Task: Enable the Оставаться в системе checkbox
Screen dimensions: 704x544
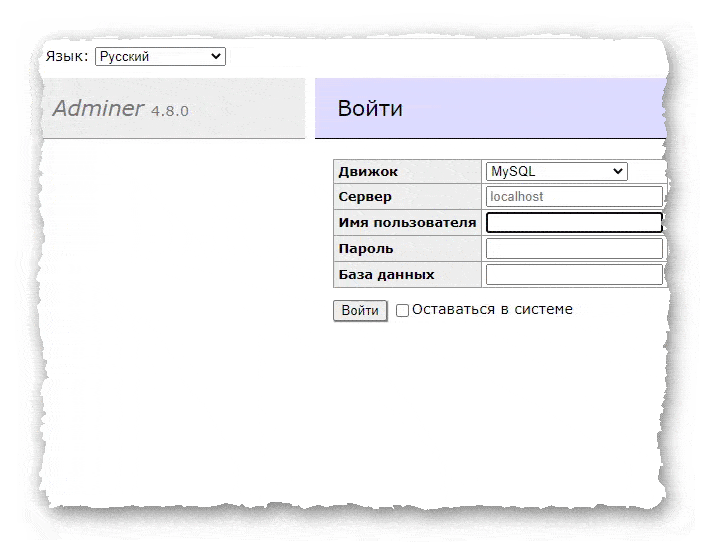Action: tap(403, 311)
